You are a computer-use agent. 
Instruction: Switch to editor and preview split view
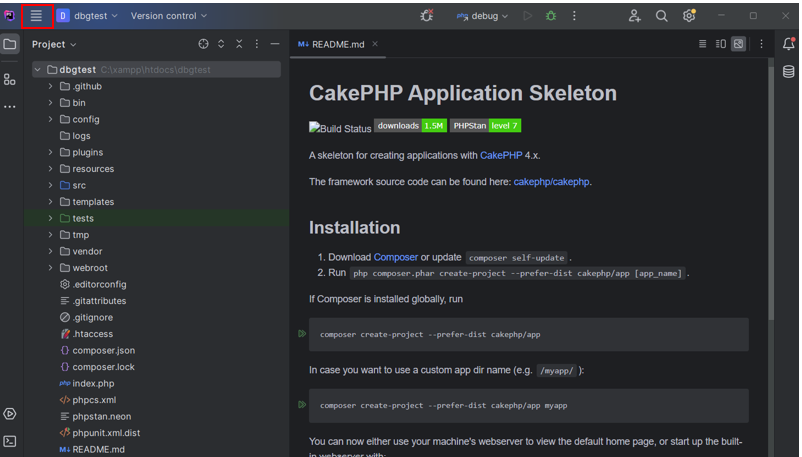(x=721, y=44)
